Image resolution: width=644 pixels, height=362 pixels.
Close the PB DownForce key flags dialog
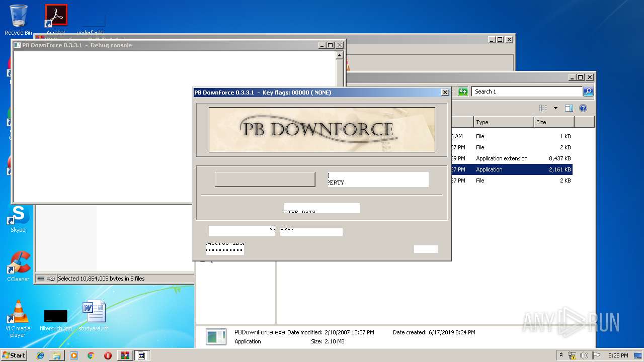point(445,93)
